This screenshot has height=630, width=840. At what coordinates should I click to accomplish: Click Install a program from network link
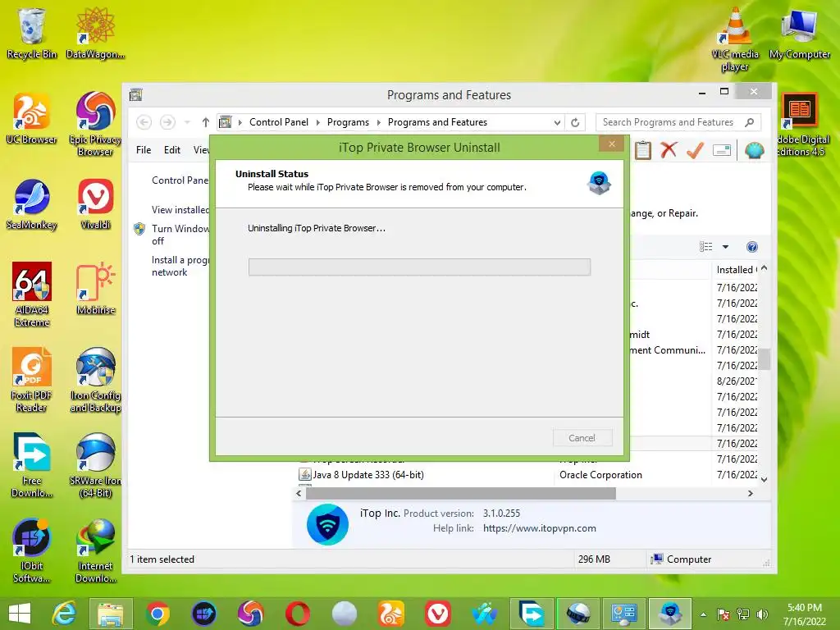[x=180, y=266]
